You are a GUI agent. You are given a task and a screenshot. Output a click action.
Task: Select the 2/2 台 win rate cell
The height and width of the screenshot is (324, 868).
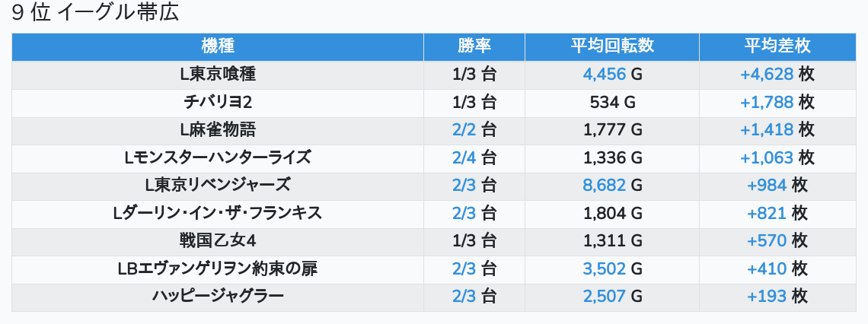click(x=474, y=130)
